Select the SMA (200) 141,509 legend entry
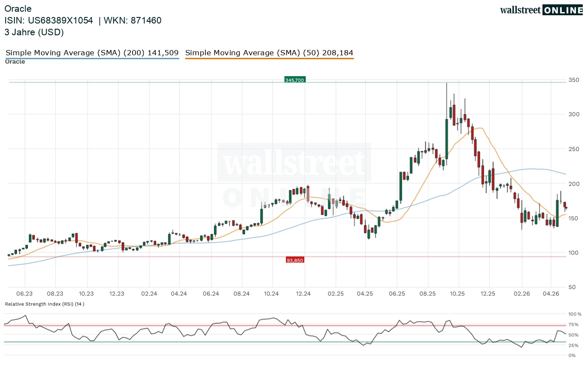Screen dimensions: 588x367 click(92, 53)
